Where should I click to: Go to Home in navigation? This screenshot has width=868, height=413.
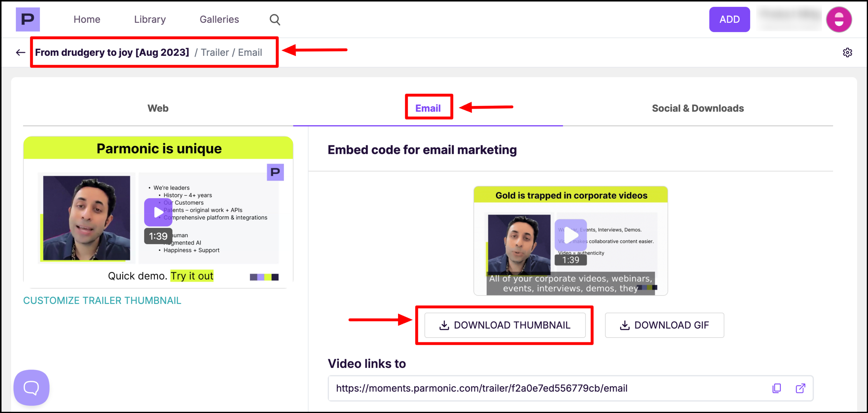[87, 19]
